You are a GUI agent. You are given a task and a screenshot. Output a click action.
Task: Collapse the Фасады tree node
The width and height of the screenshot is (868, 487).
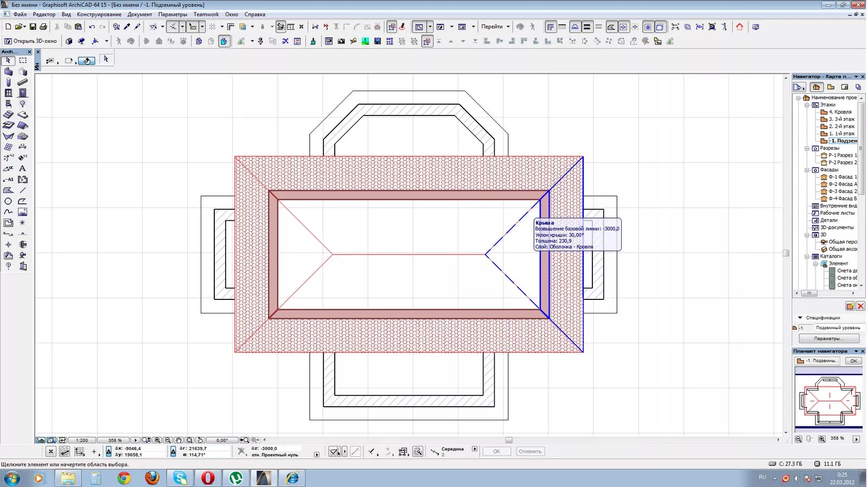pos(807,170)
